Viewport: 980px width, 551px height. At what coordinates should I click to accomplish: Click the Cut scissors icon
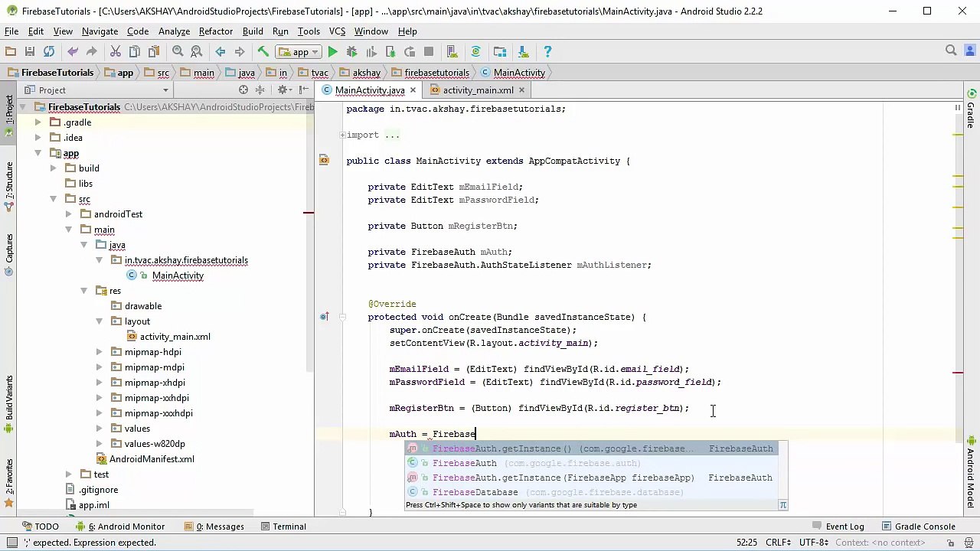116,52
